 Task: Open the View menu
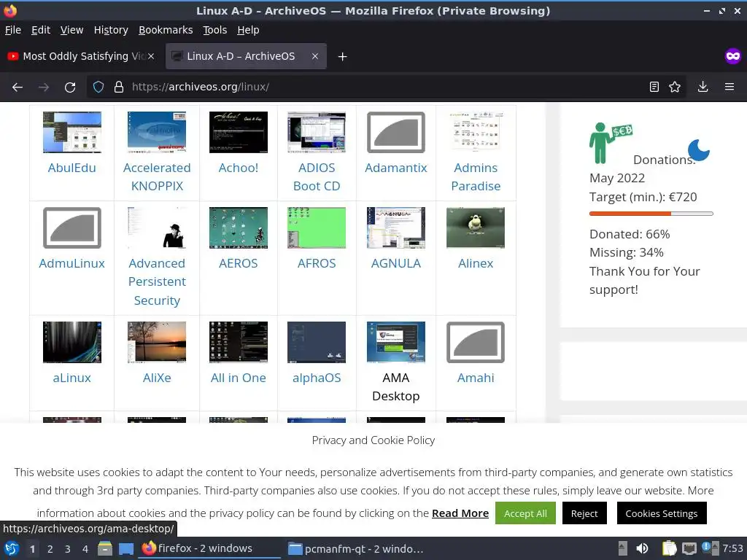pyautogui.click(x=72, y=30)
